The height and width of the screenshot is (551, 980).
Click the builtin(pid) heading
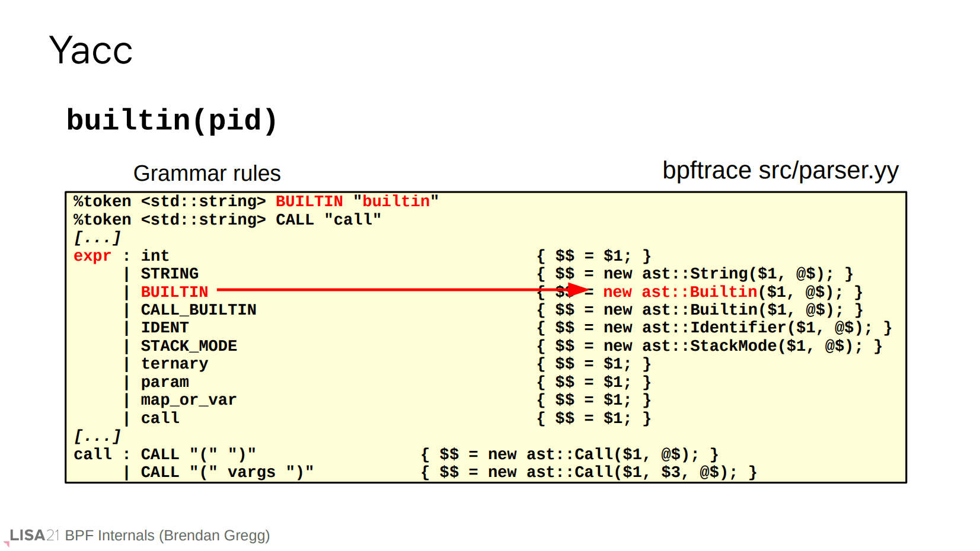click(171, 120)
